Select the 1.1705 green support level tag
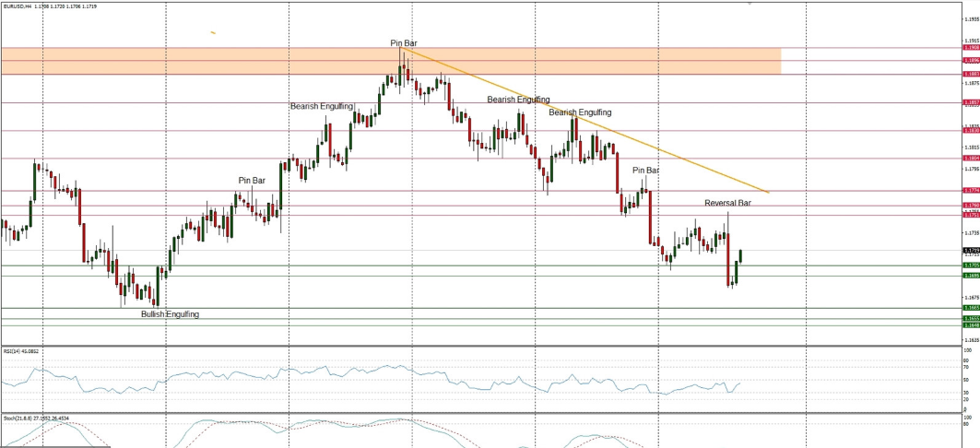The image size is (980, 448). click(x=971, y=265)
